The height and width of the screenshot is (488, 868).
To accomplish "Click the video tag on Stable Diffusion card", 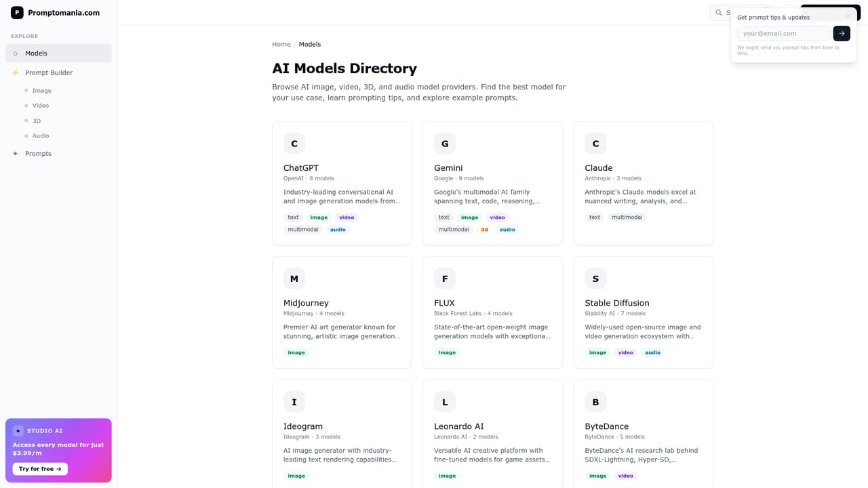I will coord(625,352).
